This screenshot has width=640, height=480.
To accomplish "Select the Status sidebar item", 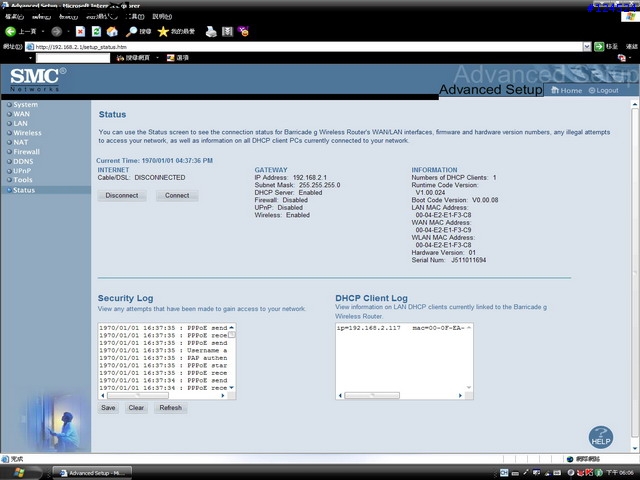I will (24, 190).
